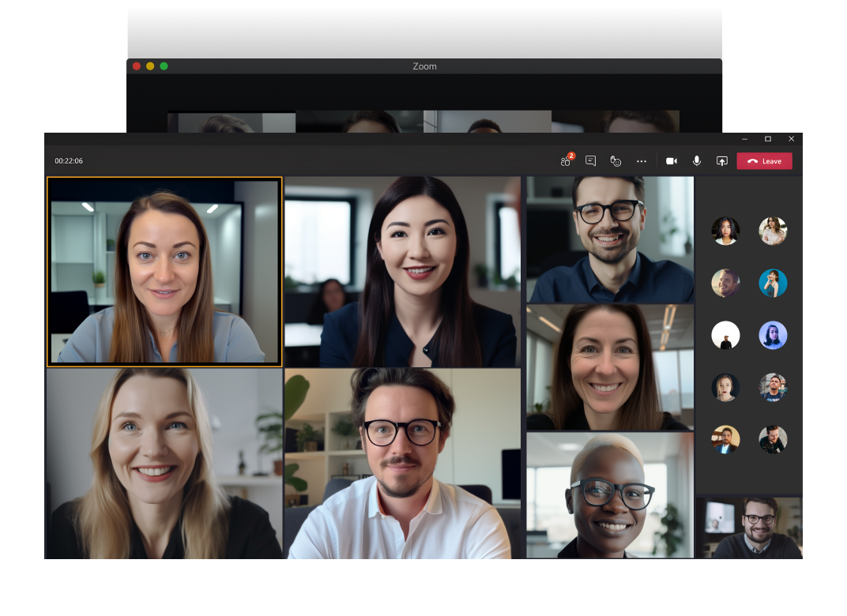Screen dimensions: 847x616
Task: Click the participant avatar of woman with dark bob
Action: [725, 231]
